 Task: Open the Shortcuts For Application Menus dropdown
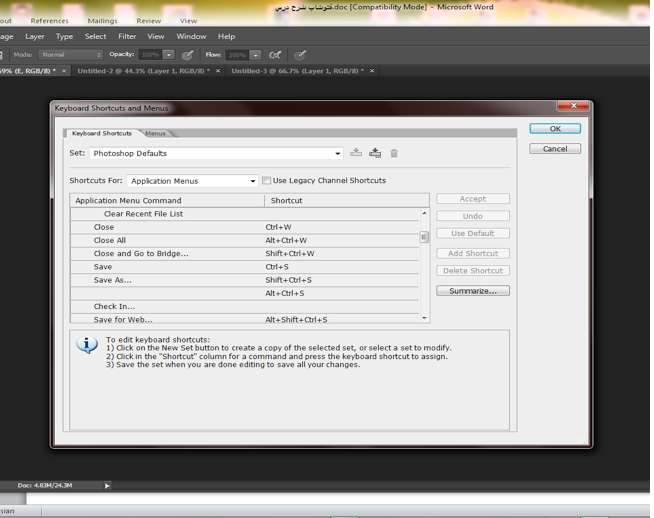pos(192,181)
